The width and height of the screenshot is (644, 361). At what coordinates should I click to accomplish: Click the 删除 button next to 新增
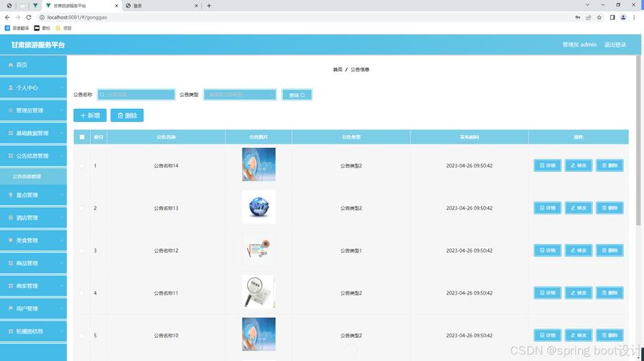click(x=127, y=116)
